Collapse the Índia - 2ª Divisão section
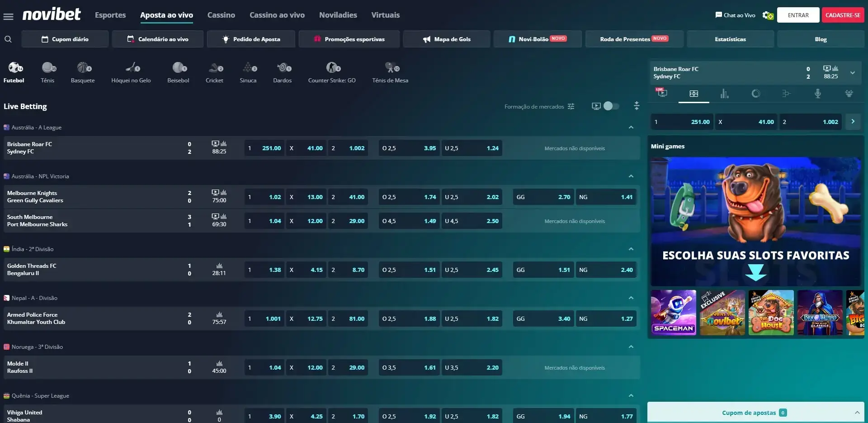This screenshot has height=423, width=868. click(x=631, y=249)
